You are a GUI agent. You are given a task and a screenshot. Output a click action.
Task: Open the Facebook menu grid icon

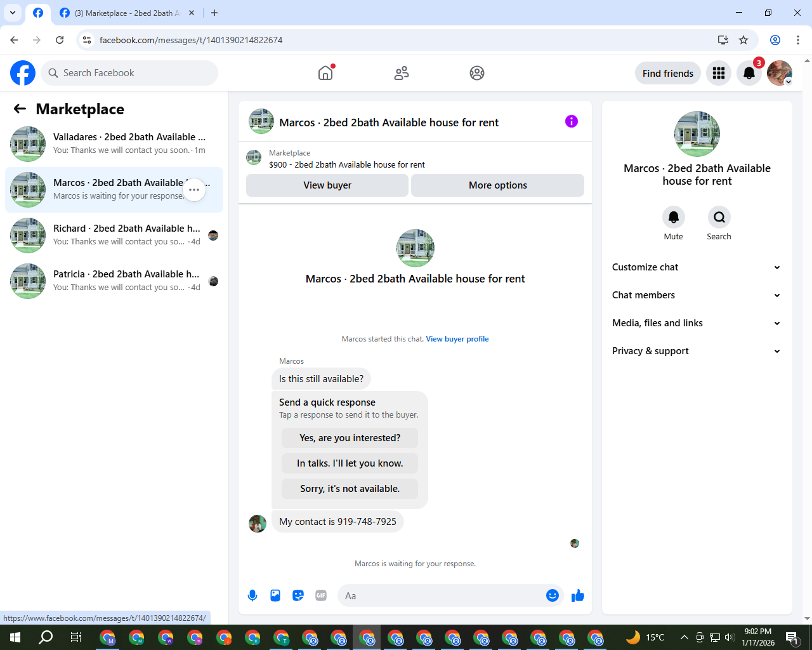(x=719, y=73)
